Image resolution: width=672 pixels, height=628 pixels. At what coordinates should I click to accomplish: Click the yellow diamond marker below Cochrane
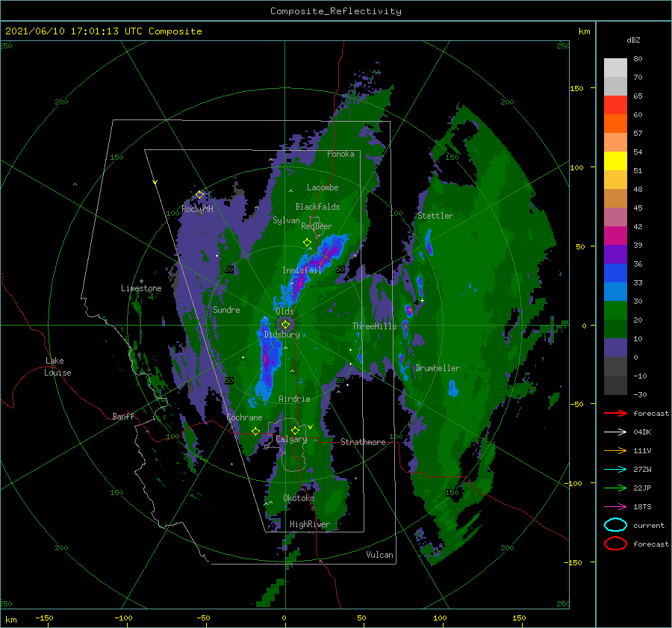(x=256, y=431)
